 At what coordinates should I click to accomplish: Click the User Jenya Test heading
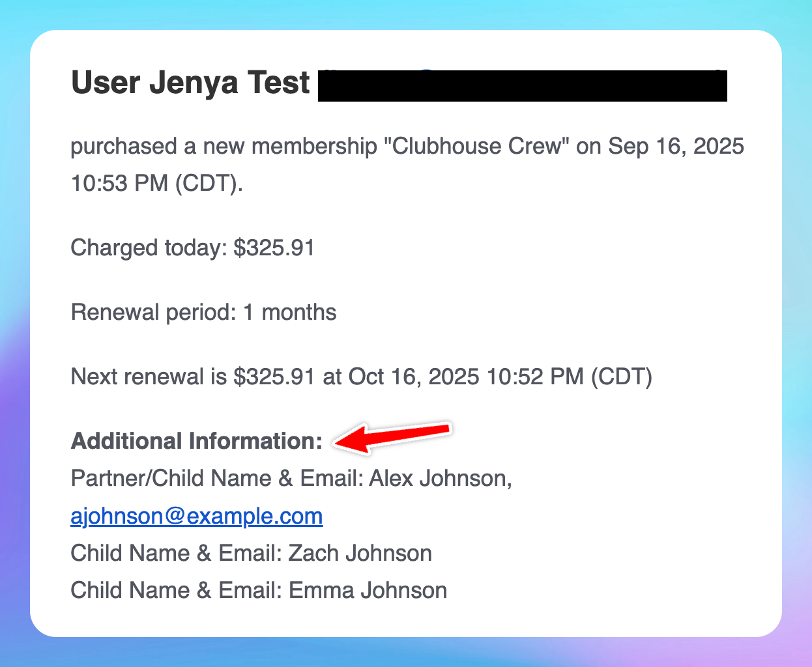[190, 83]
